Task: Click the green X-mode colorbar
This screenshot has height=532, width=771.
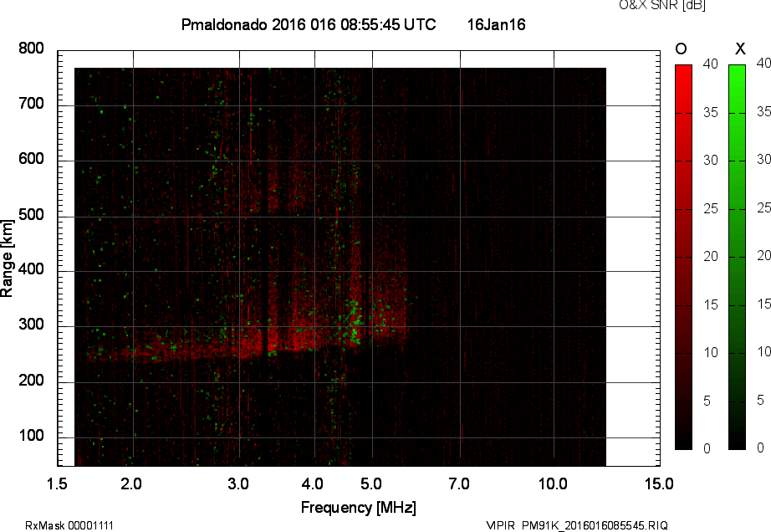Action: (x=737, y=257)
